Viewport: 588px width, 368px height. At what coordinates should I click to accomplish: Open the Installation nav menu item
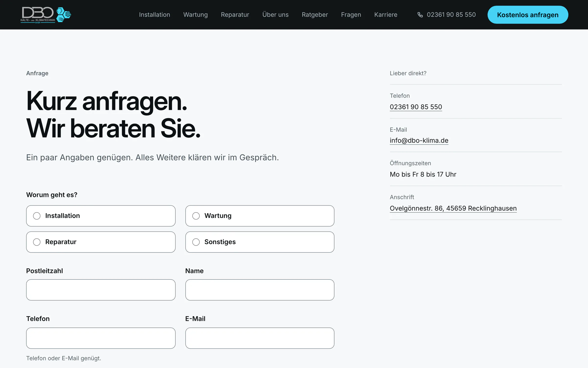155,15
